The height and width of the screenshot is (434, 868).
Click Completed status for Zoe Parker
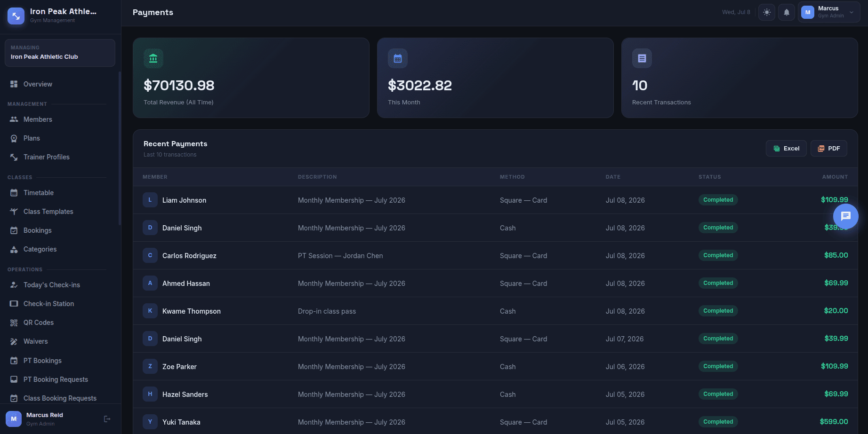(718, 366)
